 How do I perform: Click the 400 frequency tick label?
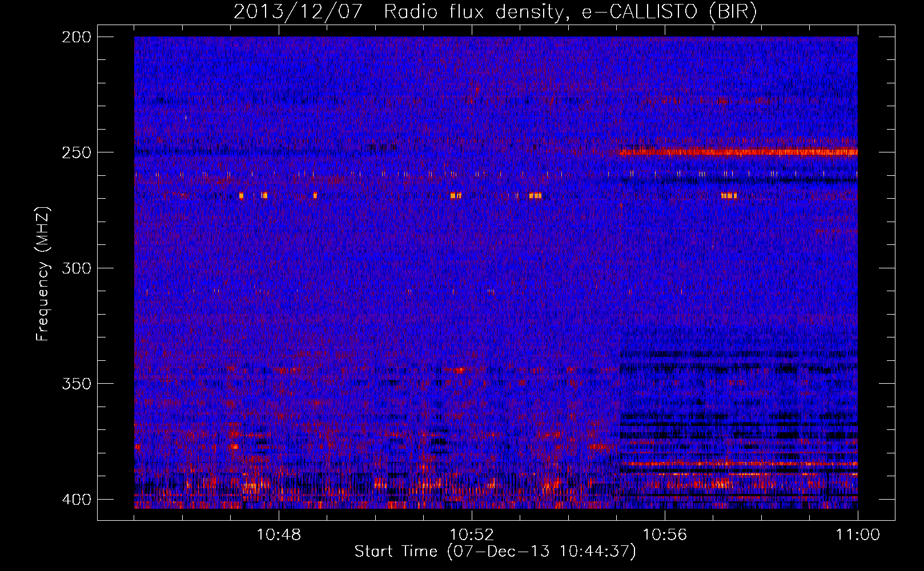(x=76, y=500)
